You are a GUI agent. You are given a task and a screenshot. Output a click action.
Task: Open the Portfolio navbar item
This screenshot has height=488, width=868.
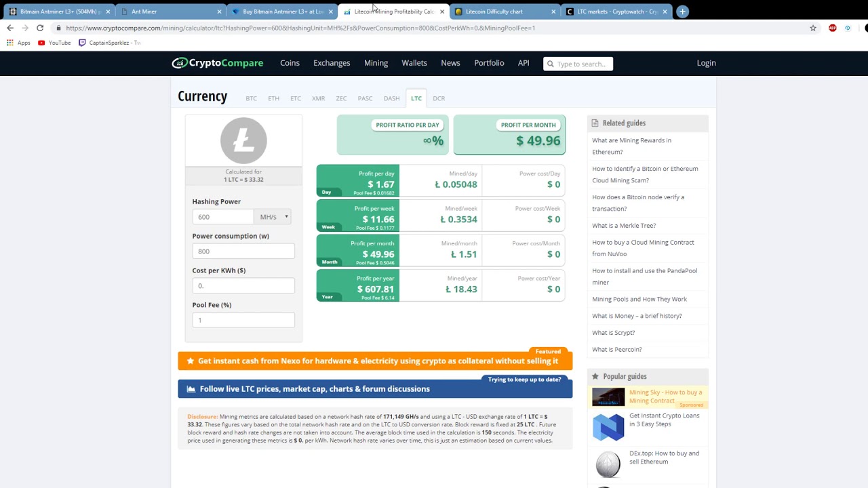(x=489, y=63)
